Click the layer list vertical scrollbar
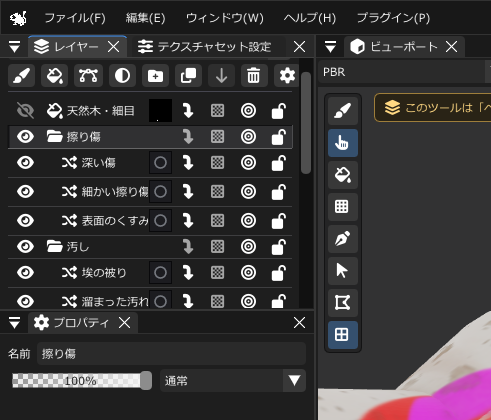Screen dimensions: 491x420 pyautogui.click(x=306, y=123)
